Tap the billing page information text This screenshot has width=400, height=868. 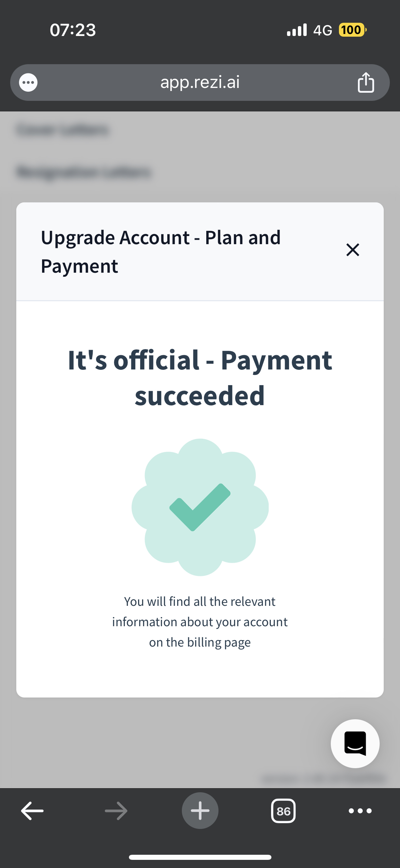click(x=200, y=622)
